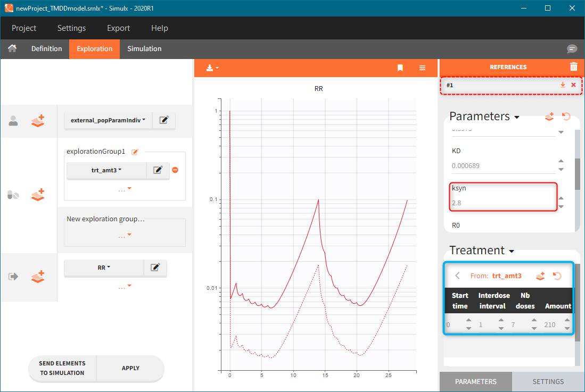
Task: Click the APPLY button
Action: (x=130, y=368)
